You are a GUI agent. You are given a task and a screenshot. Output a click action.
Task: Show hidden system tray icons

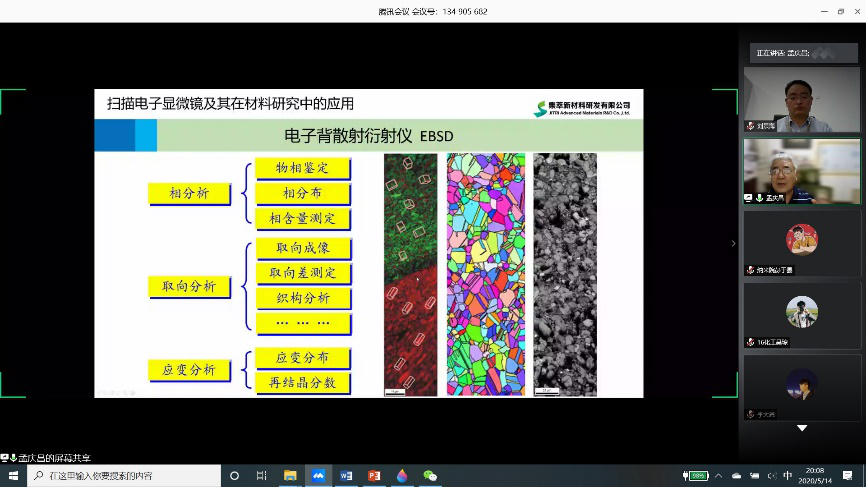tap(720, 476)
